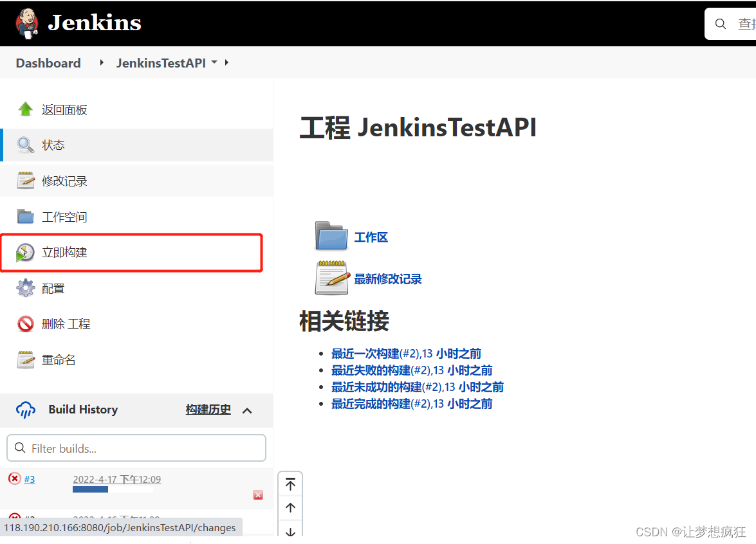Start build with 立即构建
The height and width of the screenshot is (544, 756).
click(x=64, y=253)
